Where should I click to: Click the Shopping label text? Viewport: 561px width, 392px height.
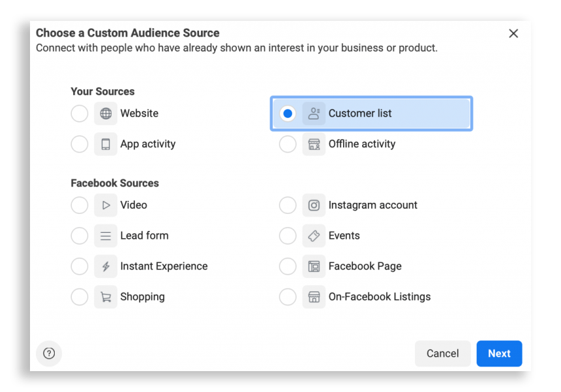point(142,297)
